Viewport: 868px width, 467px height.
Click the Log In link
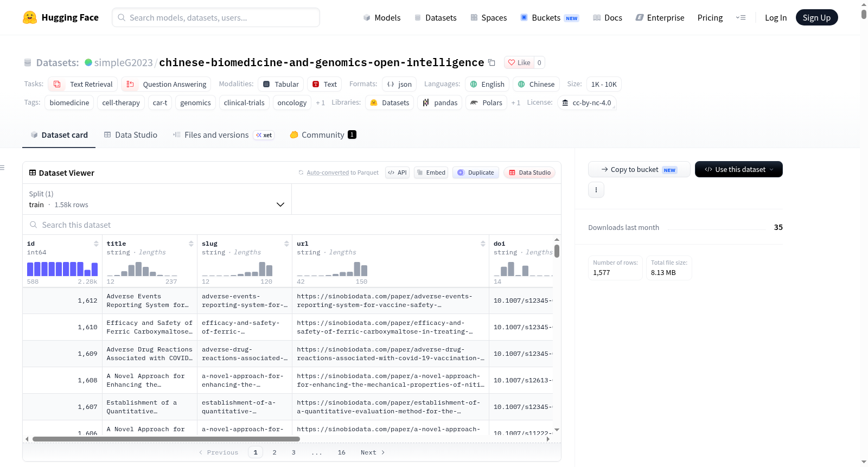click(776, 17)
